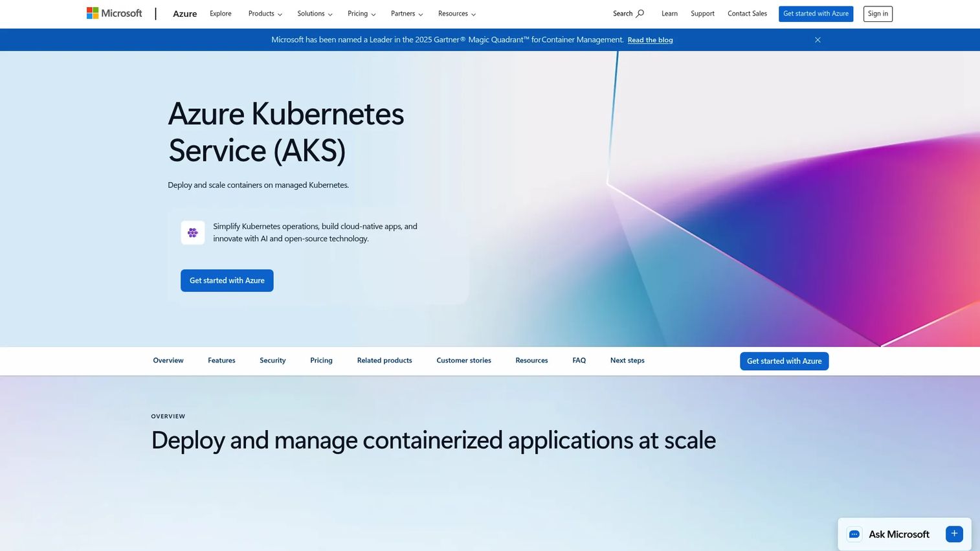Click the Sign in button
980x551 pixels.
point(878,14)
